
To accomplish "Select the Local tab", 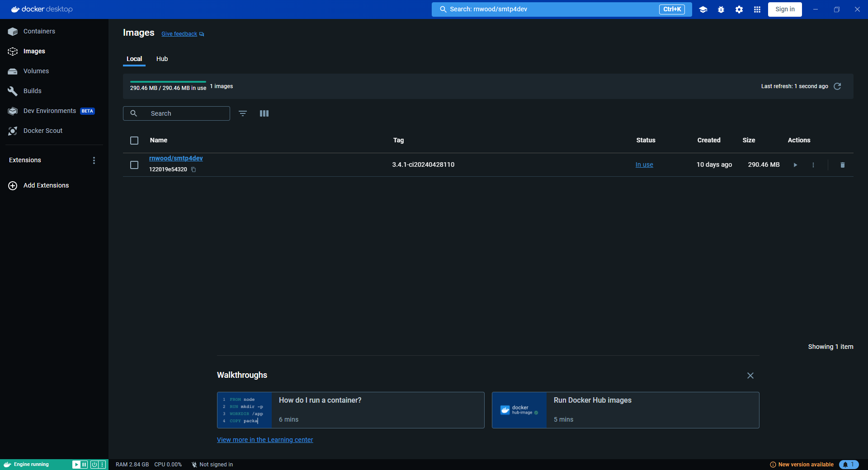I will [x=134, y=59].
